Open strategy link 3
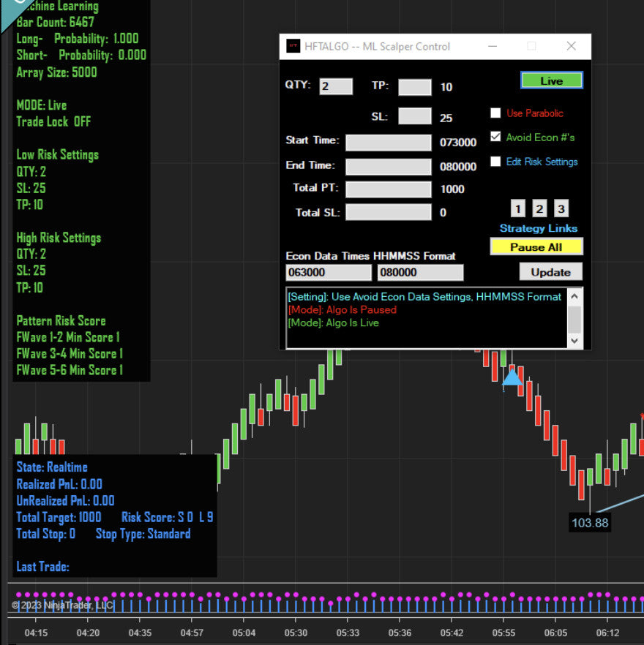Viewport: 644px width, 645px height. [x=561, y=208]
